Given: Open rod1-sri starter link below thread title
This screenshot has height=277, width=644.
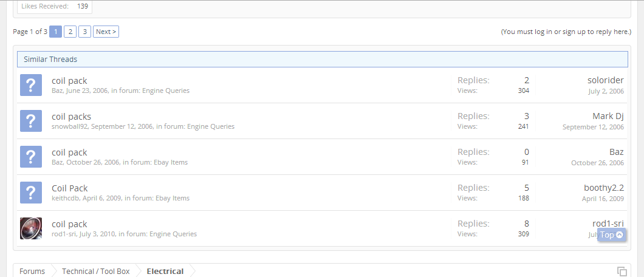Looking at the screenshot, I should click(x=64, y=234).
